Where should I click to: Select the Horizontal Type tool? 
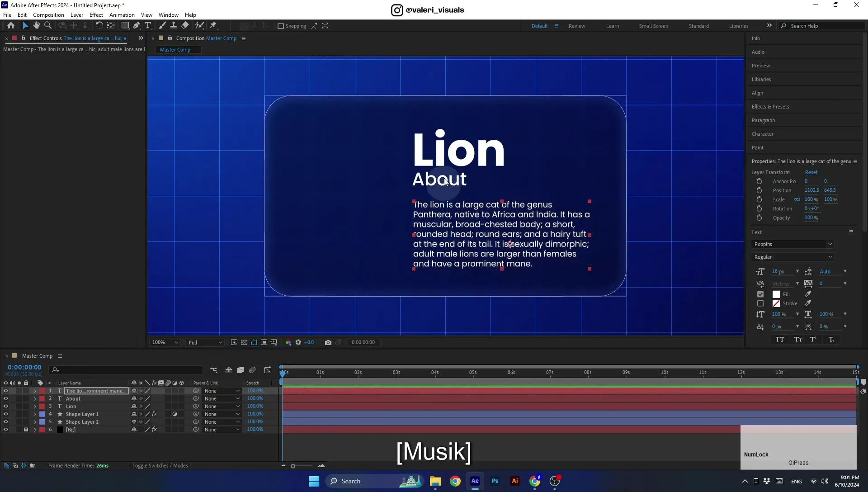[148, 26]
